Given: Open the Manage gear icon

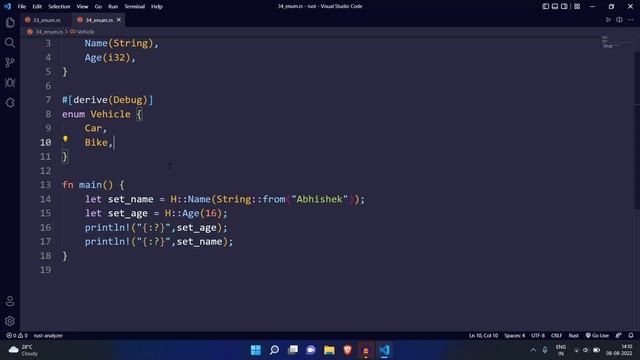Looking at the screenshot, I should click(x=10, y=321).
